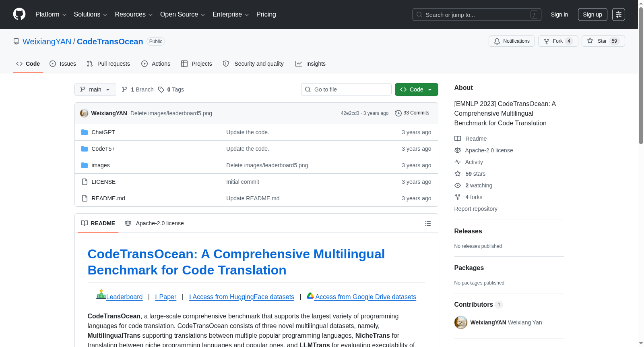Image resolution: width=644 pixels, height=347 pixels.
Task: View the 33 Commits history
Action: coord(412,113)
